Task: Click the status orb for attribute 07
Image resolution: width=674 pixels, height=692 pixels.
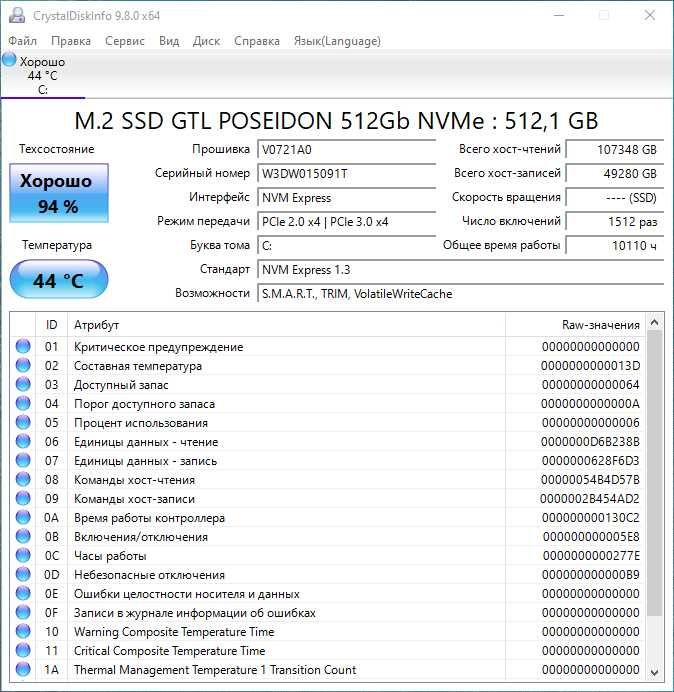Action: pyautogui.click(x=23, y=460)
